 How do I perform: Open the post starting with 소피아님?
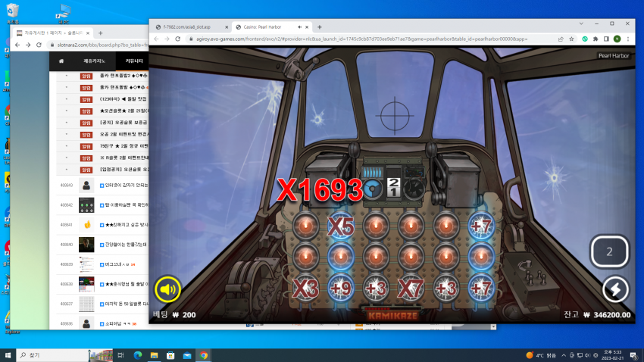tap(118, 324)
